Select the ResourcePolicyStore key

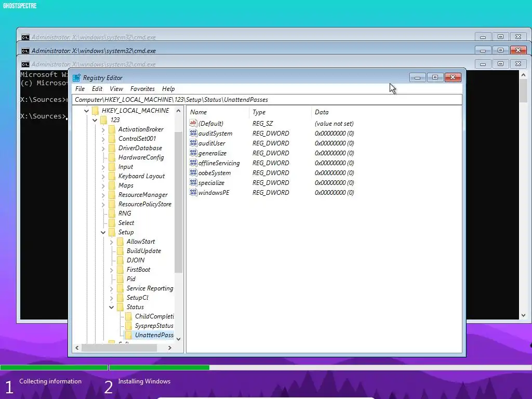(145, 204)
